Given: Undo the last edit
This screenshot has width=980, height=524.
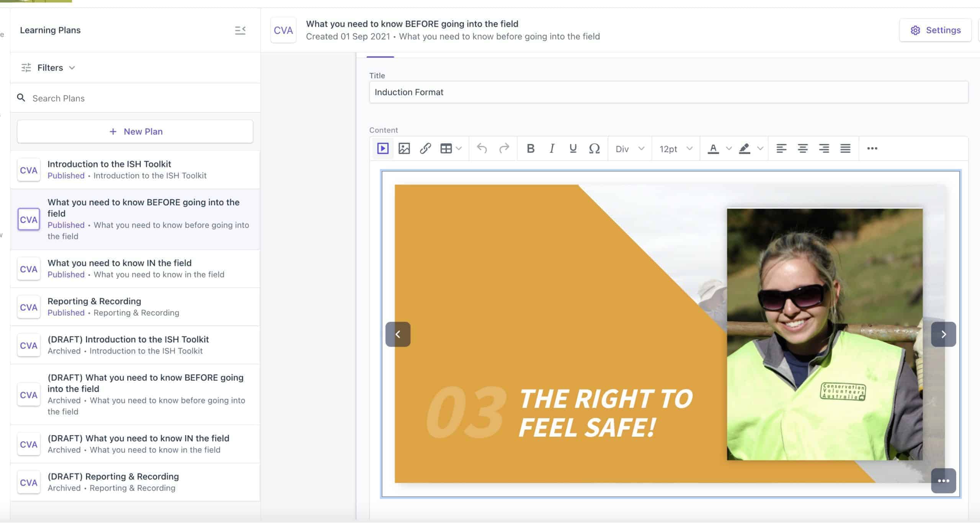Looking at the screenshot, I should 482,149.
